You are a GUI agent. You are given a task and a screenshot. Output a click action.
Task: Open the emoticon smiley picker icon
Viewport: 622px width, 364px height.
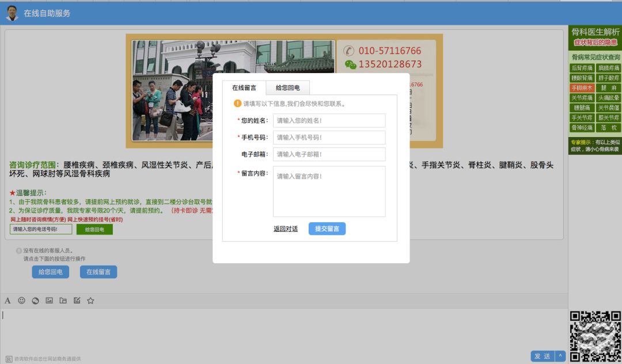pos(21,300)
